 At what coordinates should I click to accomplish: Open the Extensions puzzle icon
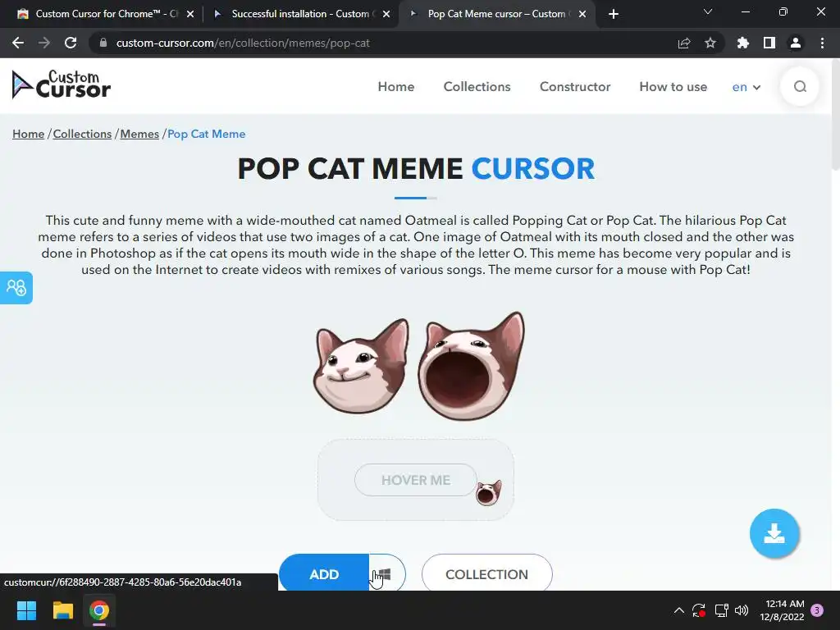pos(742,43)
